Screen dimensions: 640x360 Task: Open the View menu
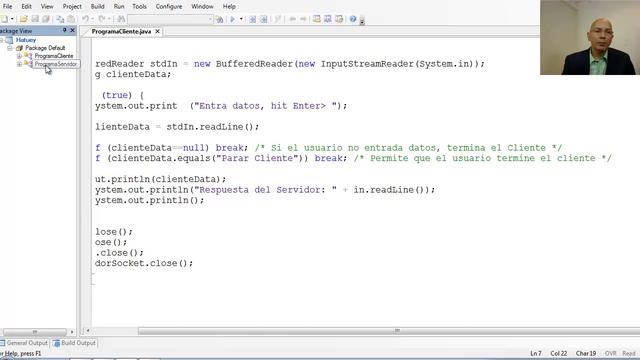47,7
